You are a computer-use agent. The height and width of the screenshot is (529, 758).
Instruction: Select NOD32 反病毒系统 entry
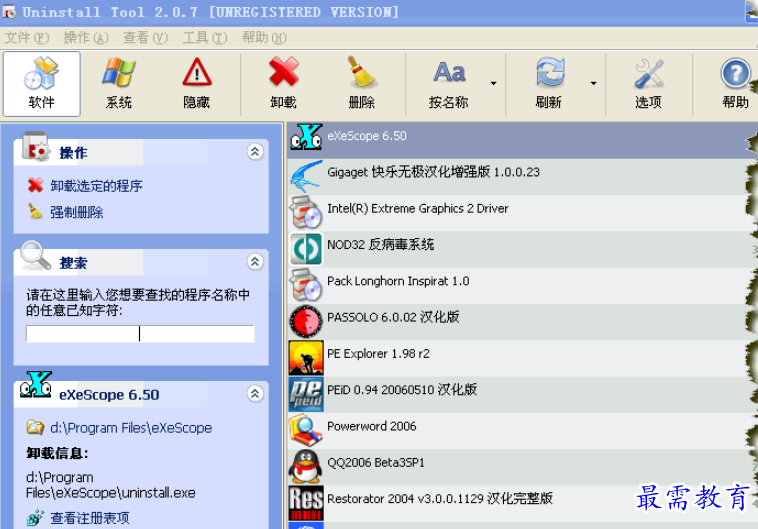pos(522,250)
